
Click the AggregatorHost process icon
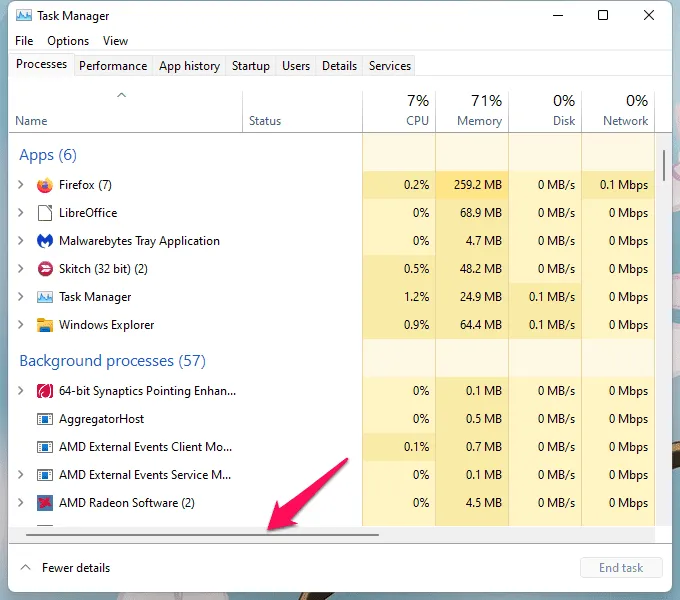tap(45, 419)
